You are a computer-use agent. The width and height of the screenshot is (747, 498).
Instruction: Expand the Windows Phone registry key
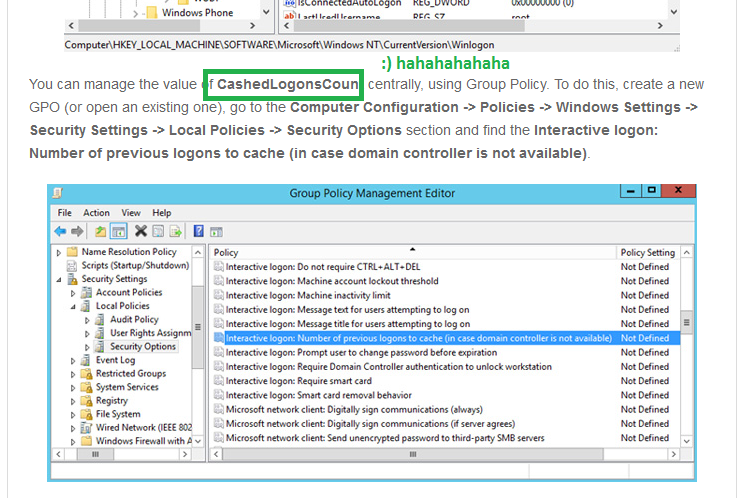tap(135, 14)
